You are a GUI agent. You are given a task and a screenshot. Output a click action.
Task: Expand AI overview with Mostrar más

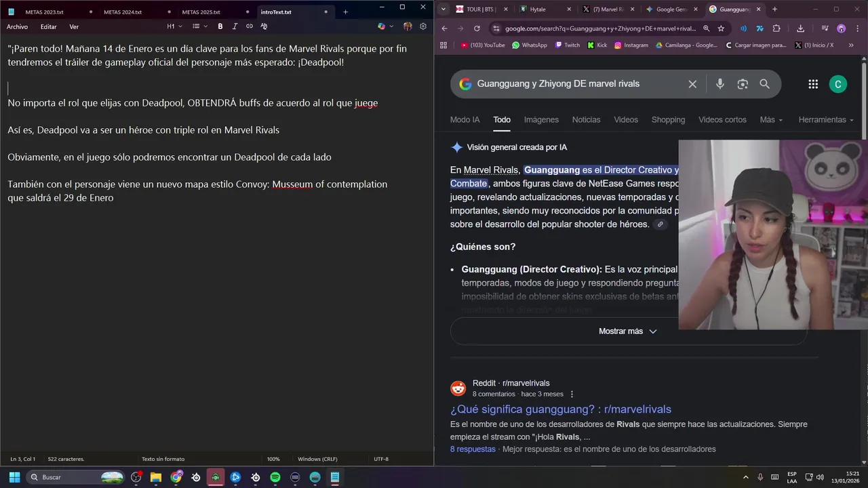click(x=628, y=331)
